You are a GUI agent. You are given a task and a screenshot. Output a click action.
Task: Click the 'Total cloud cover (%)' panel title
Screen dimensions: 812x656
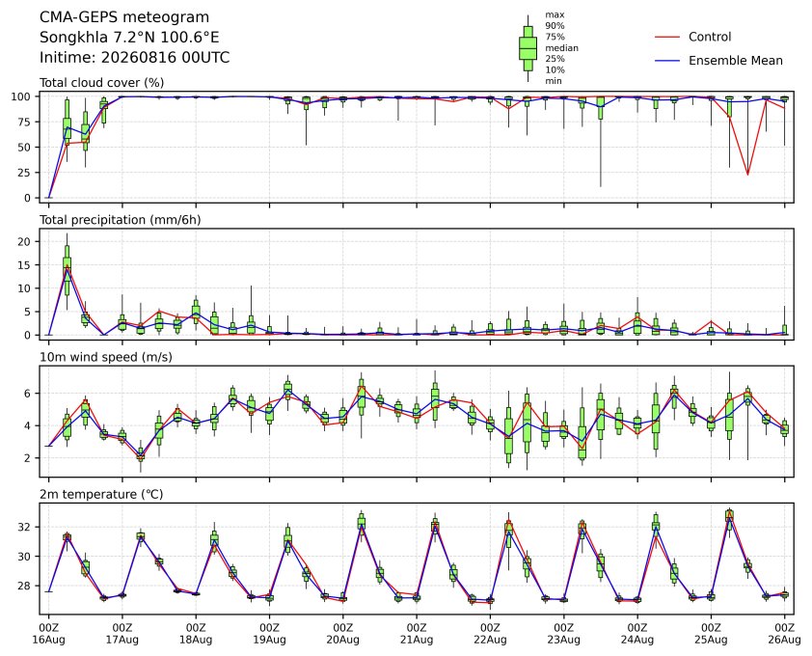pos(102,83)
